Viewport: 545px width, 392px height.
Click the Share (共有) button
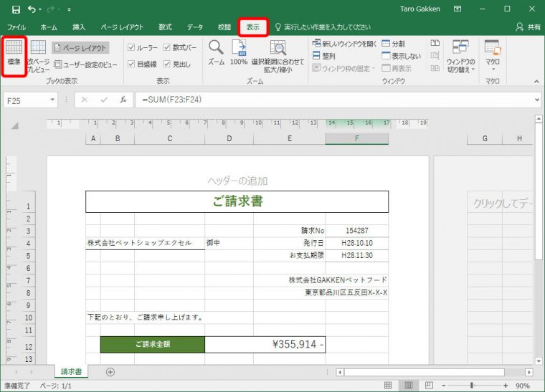click(529, 27)
